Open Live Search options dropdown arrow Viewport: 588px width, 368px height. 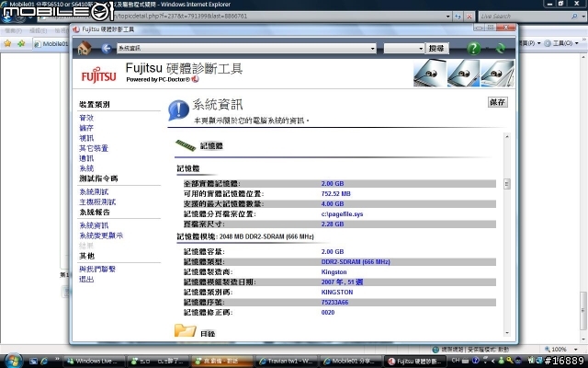[x=583, y=17]
